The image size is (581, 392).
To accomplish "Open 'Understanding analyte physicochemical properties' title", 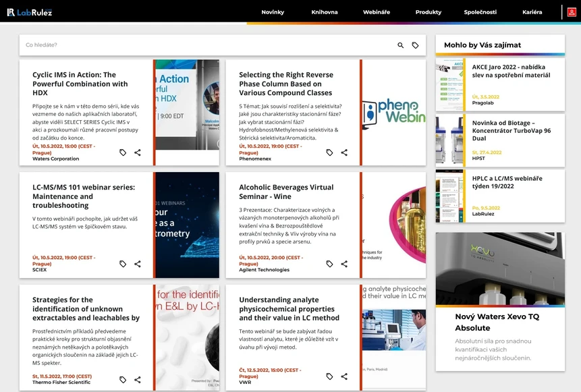I will pyautogui.click(x=289, y=308).
